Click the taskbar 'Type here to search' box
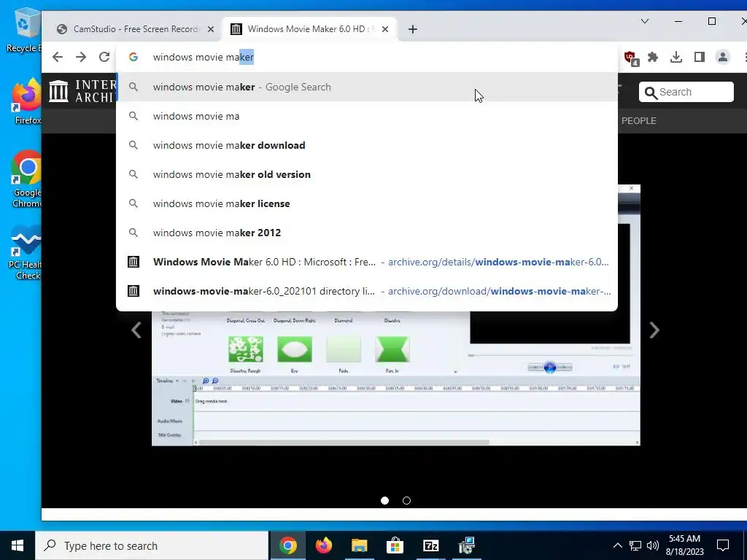The image size is (747, 560). [152, 545]
